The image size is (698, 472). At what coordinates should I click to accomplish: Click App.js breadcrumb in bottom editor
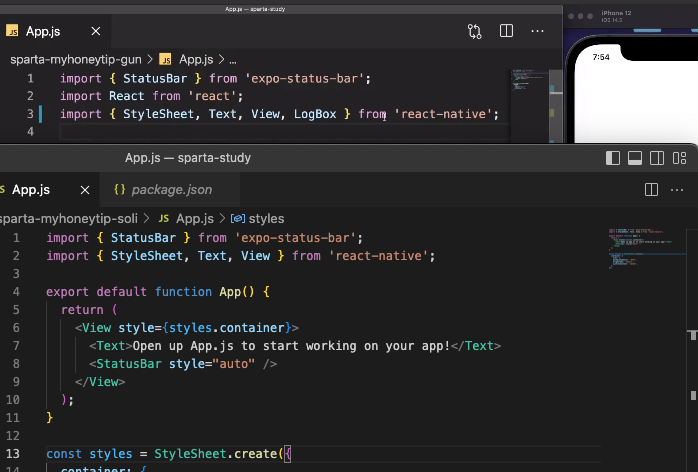pyautogui.click(x=195, y=219)
